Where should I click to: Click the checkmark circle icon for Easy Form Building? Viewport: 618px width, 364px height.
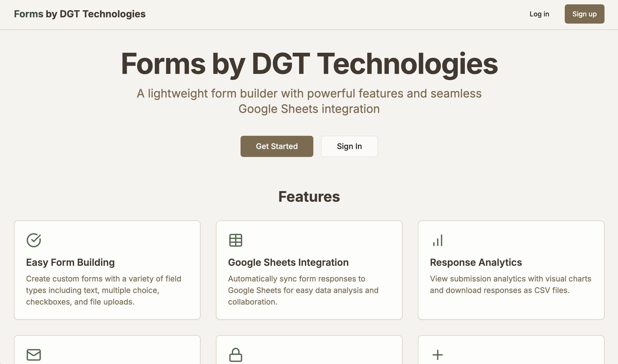tap(34, 240)
